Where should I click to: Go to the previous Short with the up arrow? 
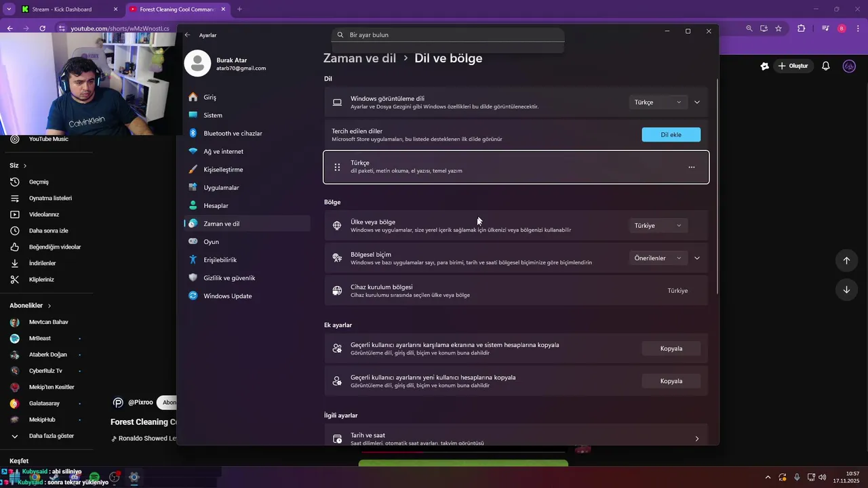846,260
